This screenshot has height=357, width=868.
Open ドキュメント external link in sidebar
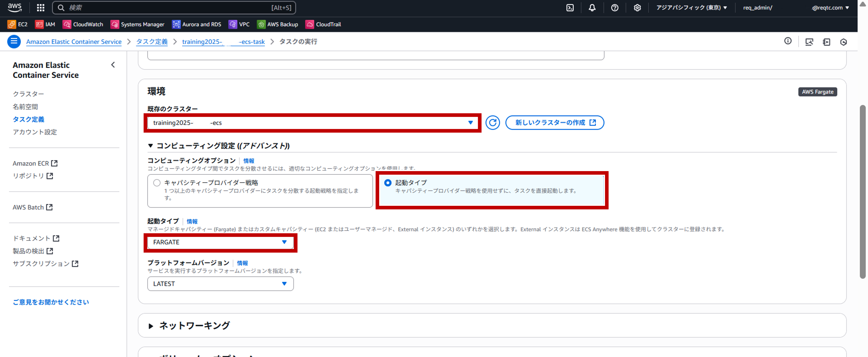coord(36,238)
